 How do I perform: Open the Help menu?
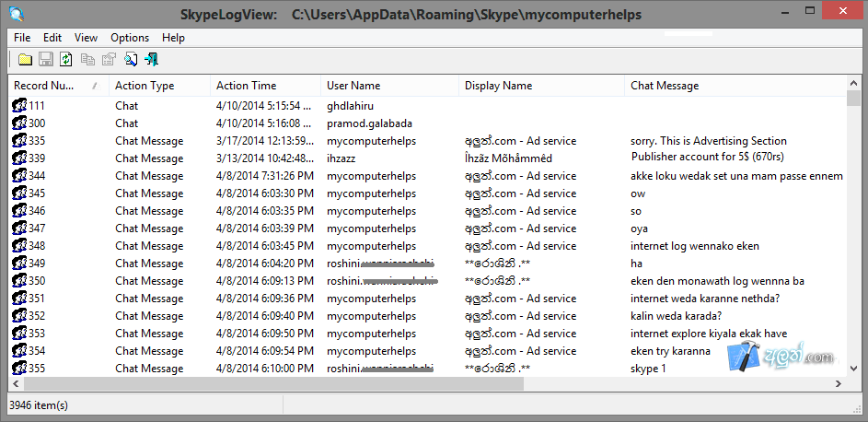point(173,38)
